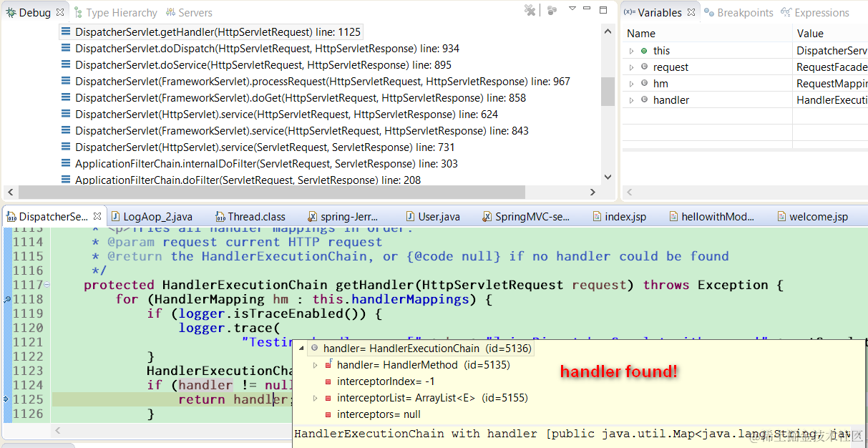Viewport: 868px width, 448px height.
Task: Select stack frame doService line 895
Action: coord(263,65)
